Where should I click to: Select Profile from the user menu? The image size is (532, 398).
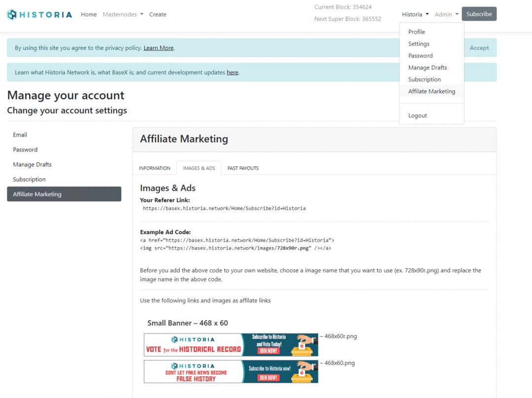[x=416, y=32]
